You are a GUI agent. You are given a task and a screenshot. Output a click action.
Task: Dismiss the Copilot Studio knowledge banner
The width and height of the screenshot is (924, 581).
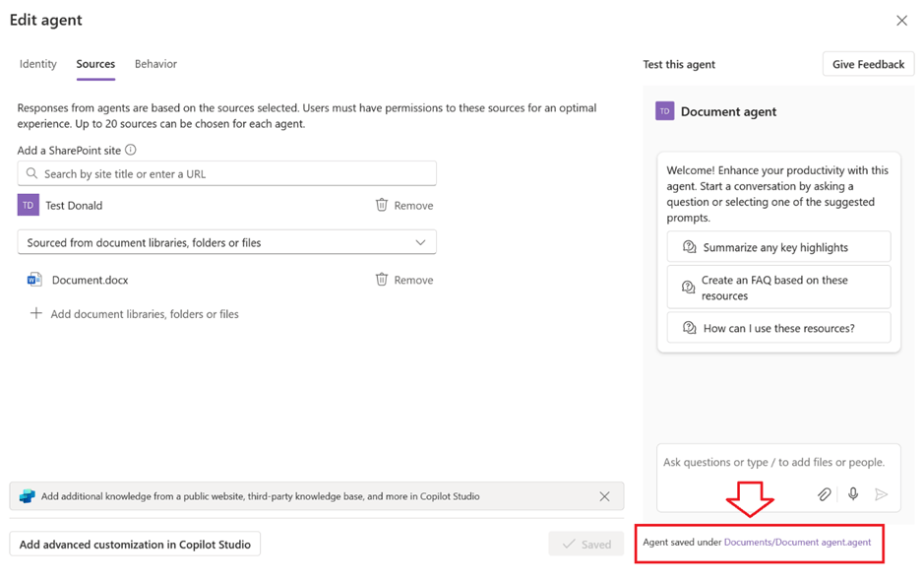[x=604, y=496]
